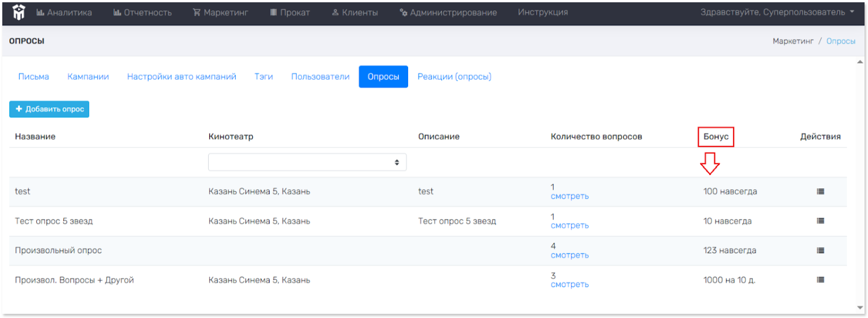Open the Маркетинг menu
This screenshot has height=318, width=868.
(x=220, y=12)
